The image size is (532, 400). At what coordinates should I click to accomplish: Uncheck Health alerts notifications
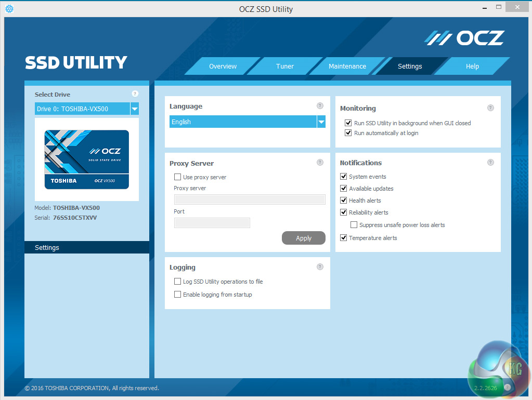[x=344, y=201]
